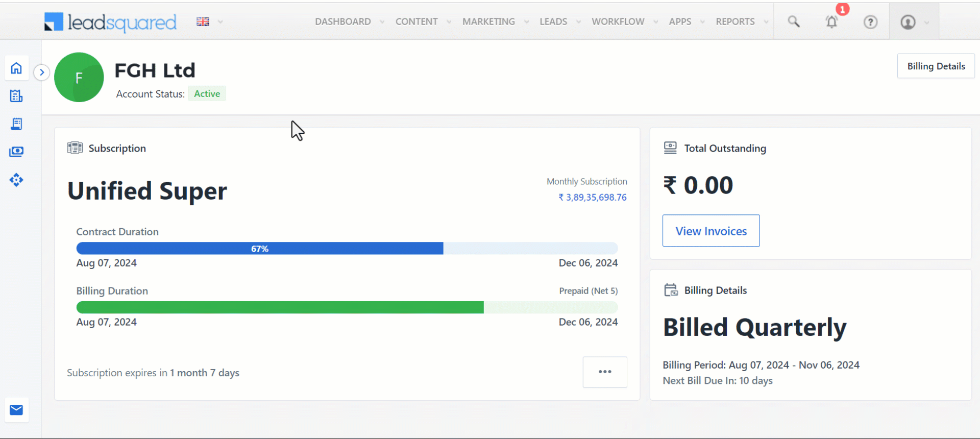
Task: Click the Contract Duration label
Action: (x=117, y=232)
